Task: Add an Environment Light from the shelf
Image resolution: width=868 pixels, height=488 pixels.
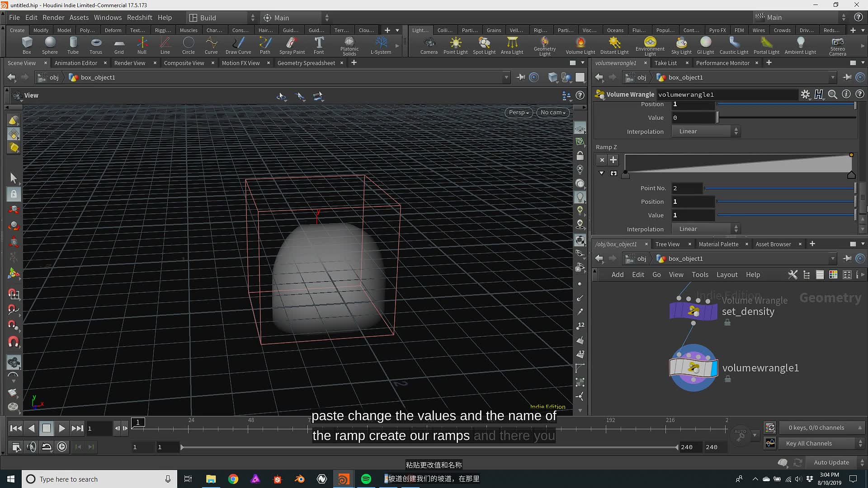Action: point(650,46)
